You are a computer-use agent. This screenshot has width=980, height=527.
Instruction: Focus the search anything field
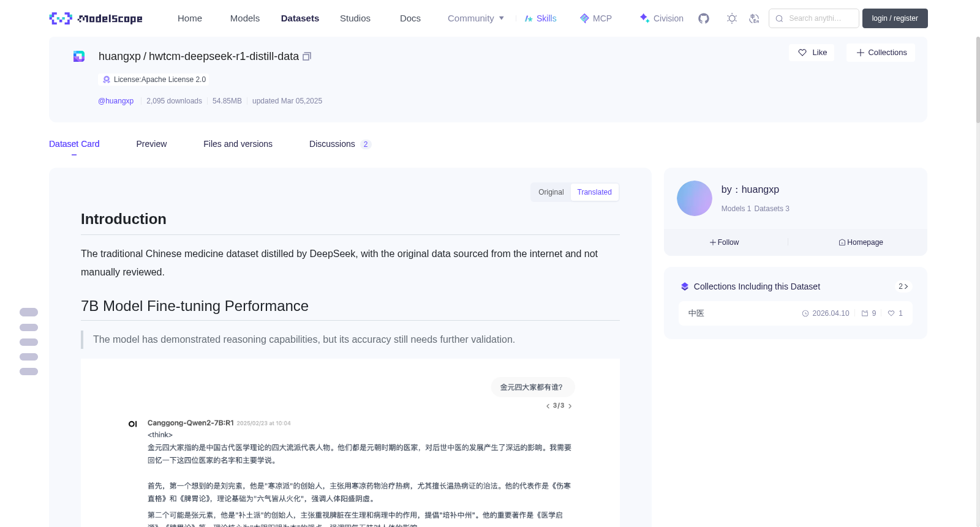tap(814, 18)
